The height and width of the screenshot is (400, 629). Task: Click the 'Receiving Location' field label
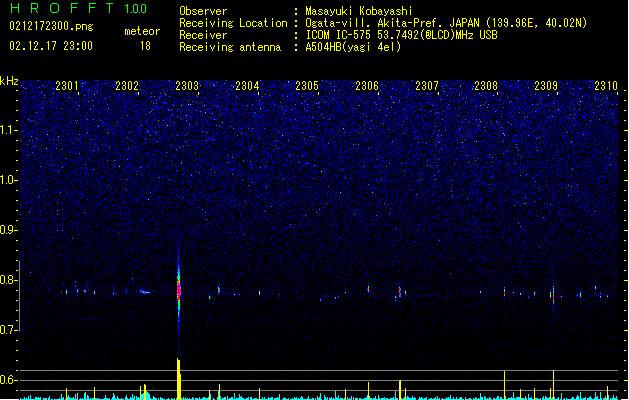tap(233, 23)
